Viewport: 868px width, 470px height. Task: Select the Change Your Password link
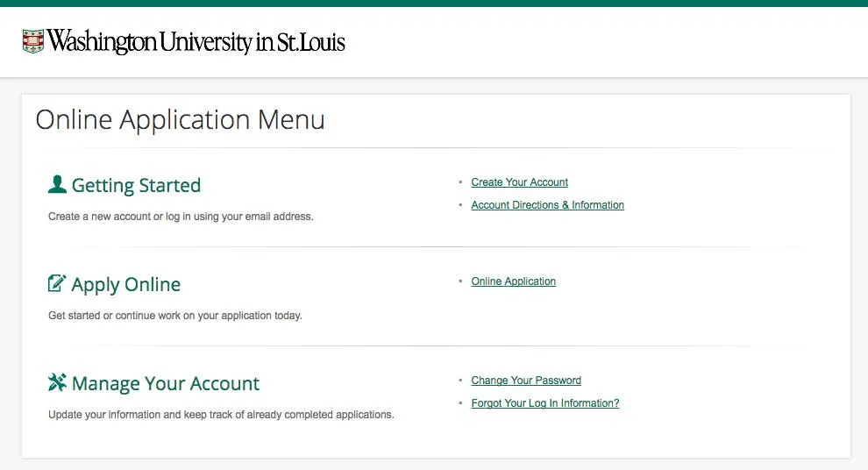tap(526, 381)
